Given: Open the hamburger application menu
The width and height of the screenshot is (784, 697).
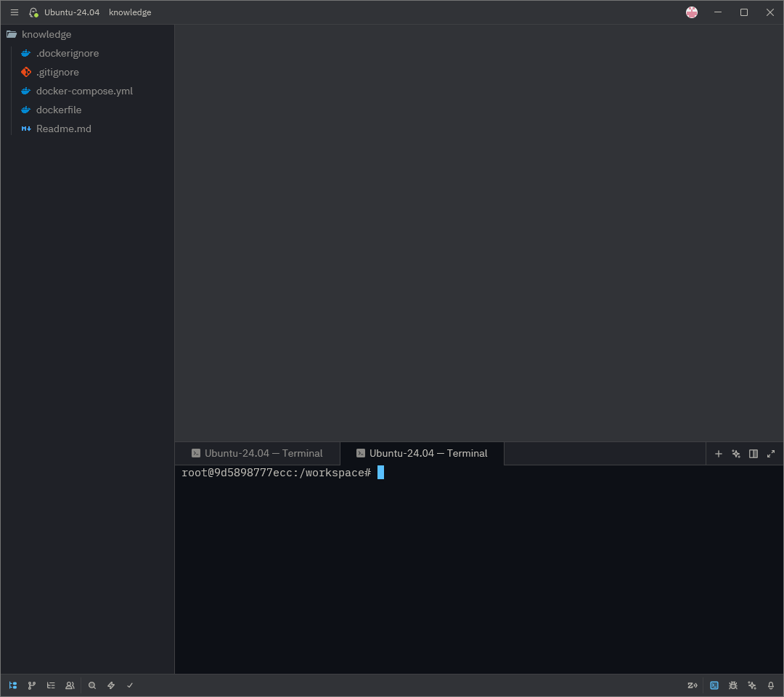Looking at the screenshot, I should tap(15, 12).
